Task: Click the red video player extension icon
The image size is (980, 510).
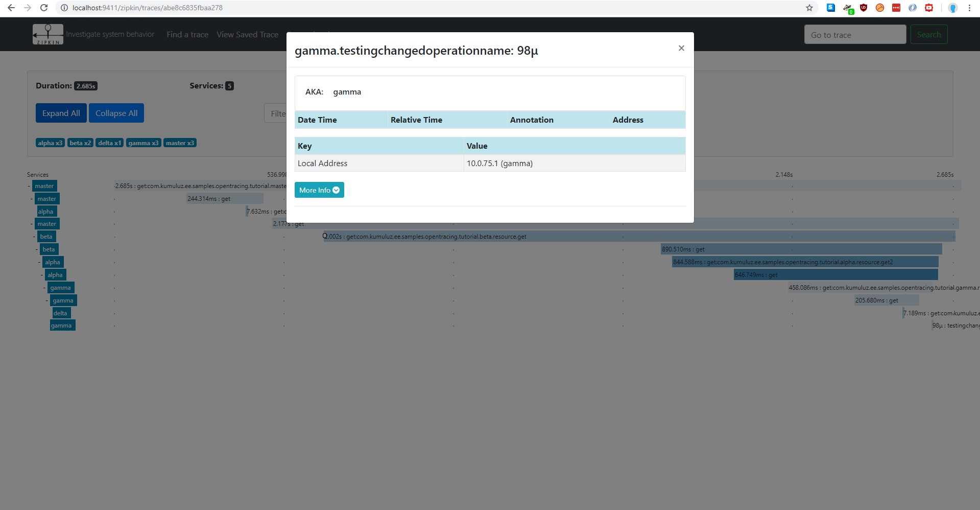Action: (929, 7)
